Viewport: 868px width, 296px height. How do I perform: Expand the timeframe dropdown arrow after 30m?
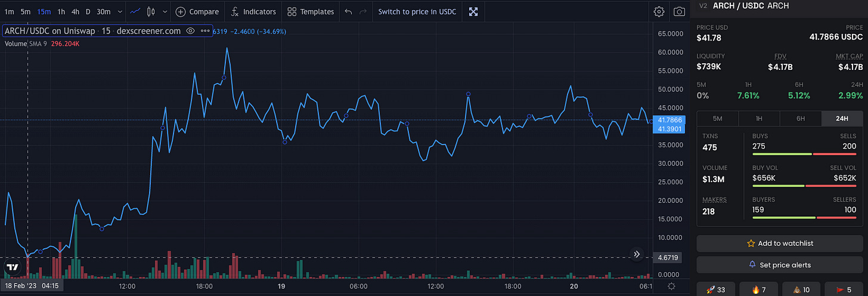click(120, 11)
